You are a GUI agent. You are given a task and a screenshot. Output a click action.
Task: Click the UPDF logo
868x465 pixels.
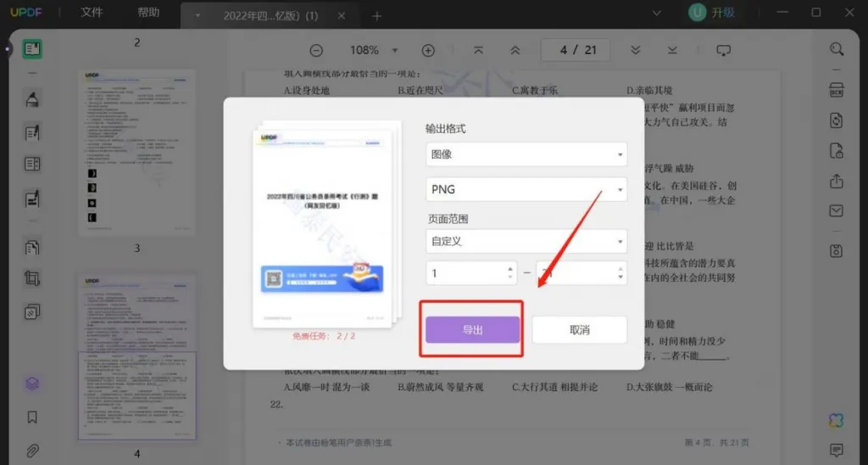tap(26, 13)
